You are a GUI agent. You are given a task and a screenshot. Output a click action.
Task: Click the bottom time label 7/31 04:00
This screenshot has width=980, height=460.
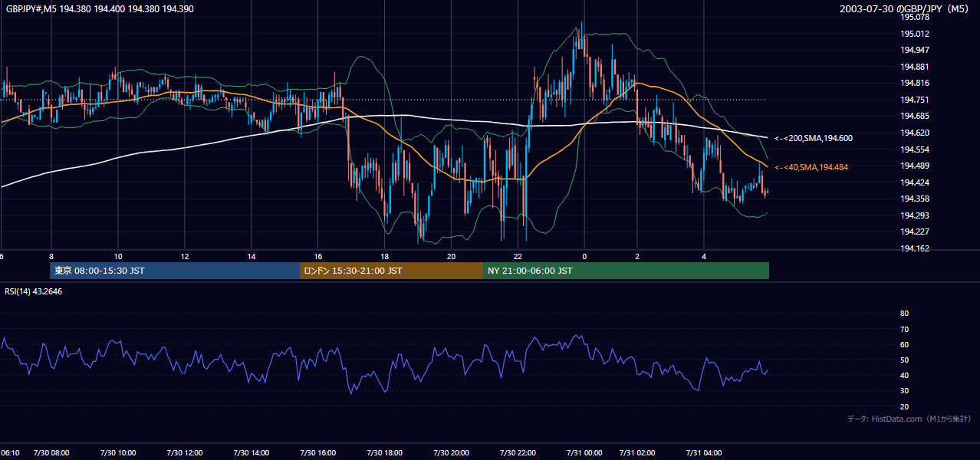point(704,453)
